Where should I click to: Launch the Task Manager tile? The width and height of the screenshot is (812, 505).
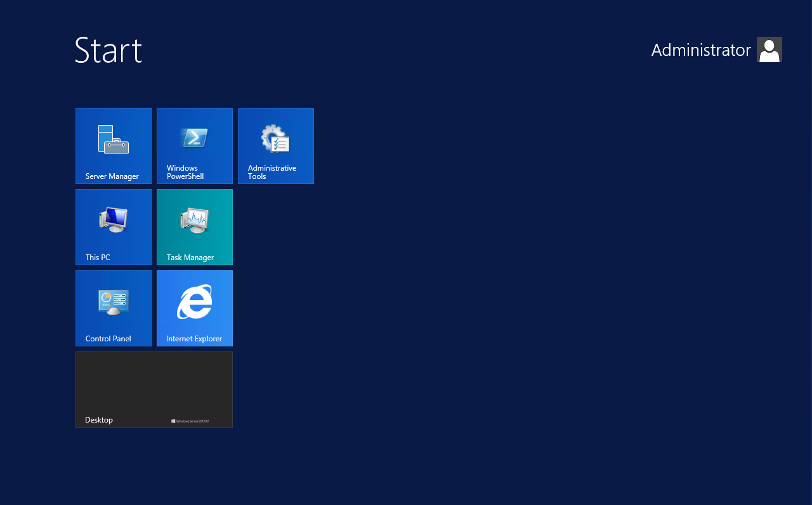[195, 227]
